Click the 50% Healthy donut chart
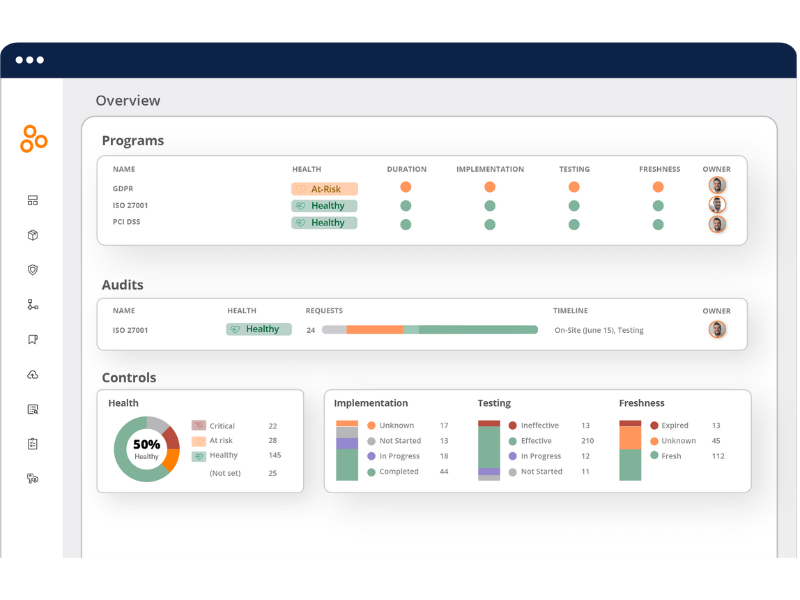 [146, 449]
